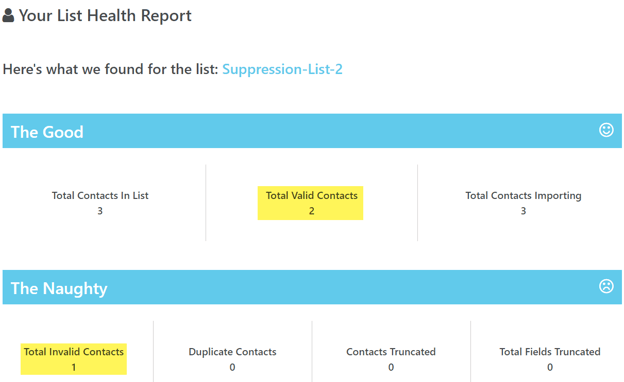Click the zero under Contacts Truncated
The width and height of the screenshot is (624, 382).
[391, 367]
